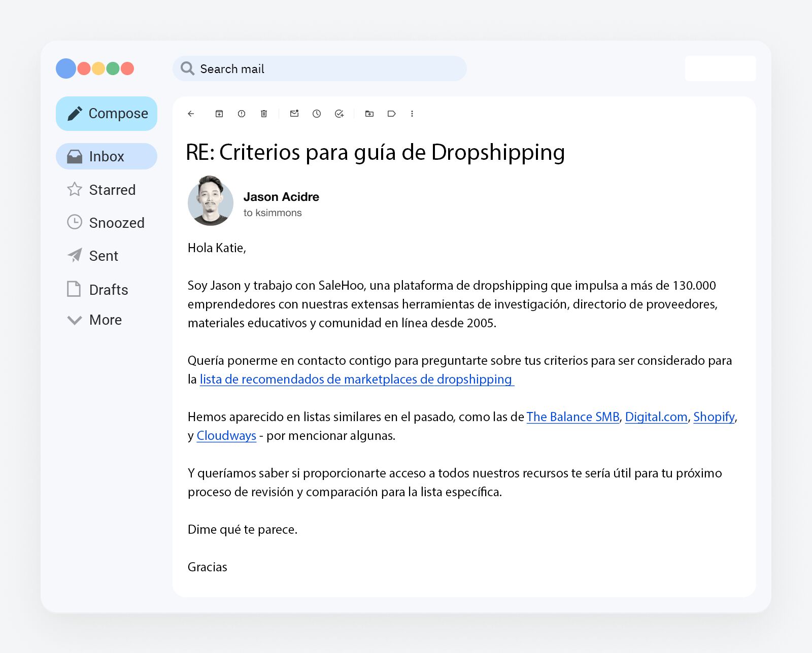Screen dimensions: 812x653
Task: Select the Starred folder
Action: click(112, 190)
